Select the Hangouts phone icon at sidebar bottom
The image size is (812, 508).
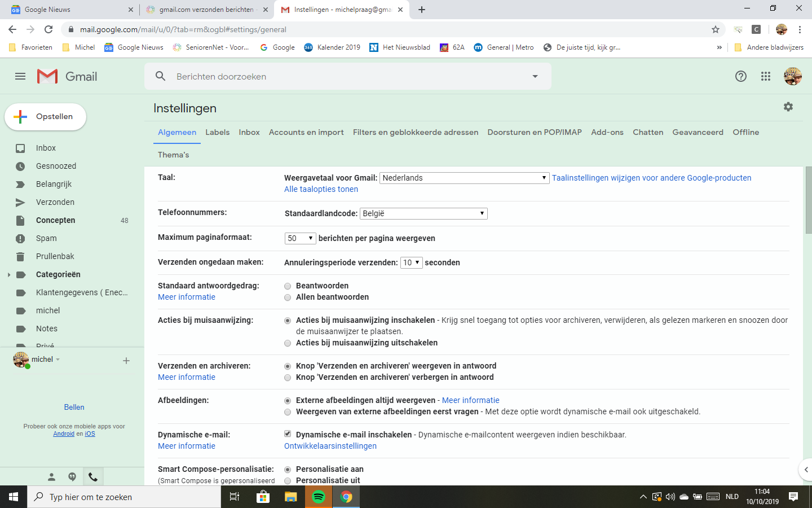tap(92, 477)
